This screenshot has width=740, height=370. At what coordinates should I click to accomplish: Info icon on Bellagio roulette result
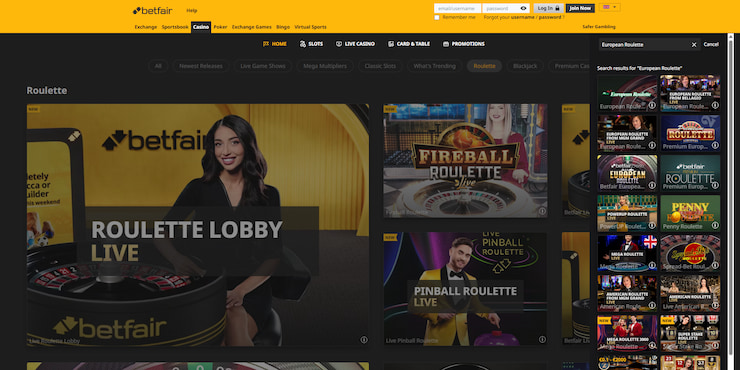tap(715, 105)
